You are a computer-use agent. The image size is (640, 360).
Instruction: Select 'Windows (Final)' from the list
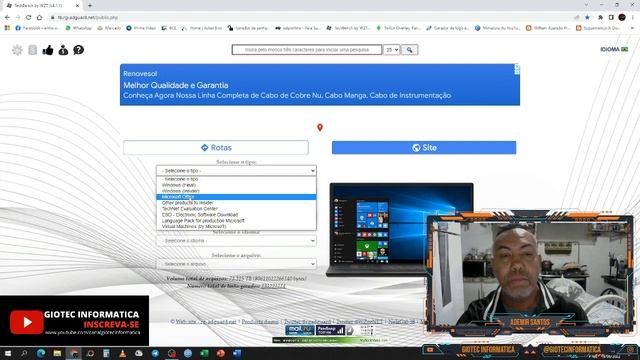coord(236,185)
